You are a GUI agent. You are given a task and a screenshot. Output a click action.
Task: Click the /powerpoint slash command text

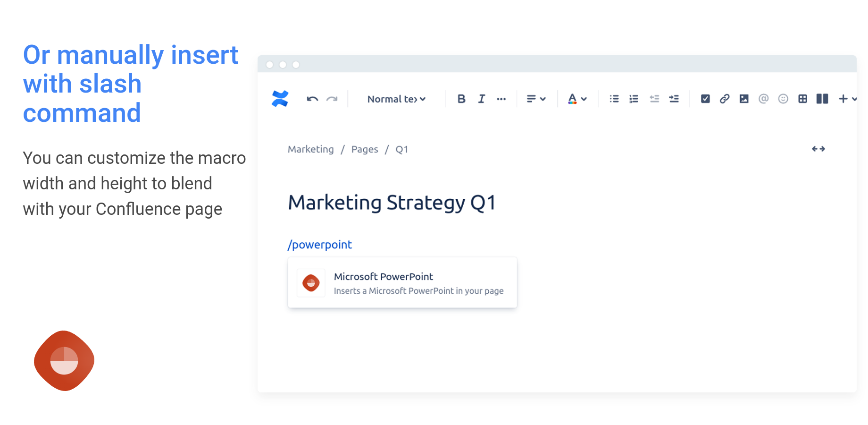tap(320, 245)
